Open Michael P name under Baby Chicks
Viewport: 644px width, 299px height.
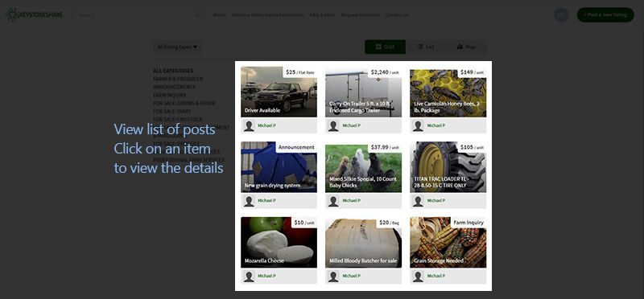[x=351, y=201]
